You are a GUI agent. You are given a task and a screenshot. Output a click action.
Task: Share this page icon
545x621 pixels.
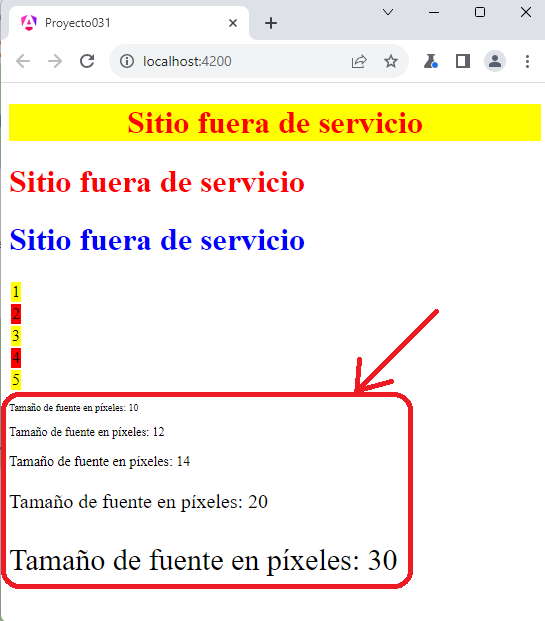[359, 61]
